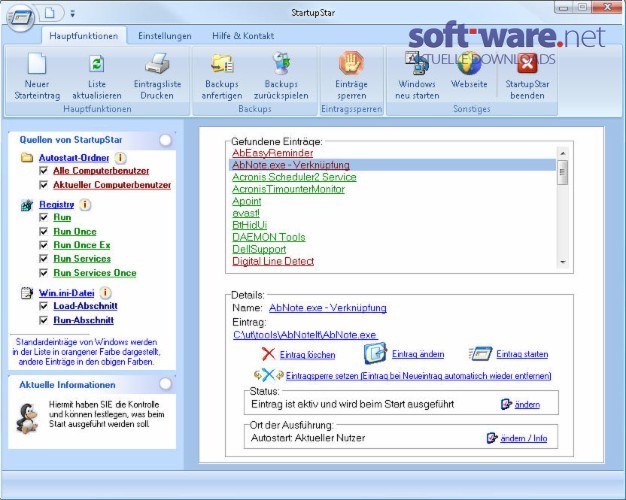Collapse the Quellen von StartupStar panel
This screenshot has height=500, width=626.
[x=165, y=140]
